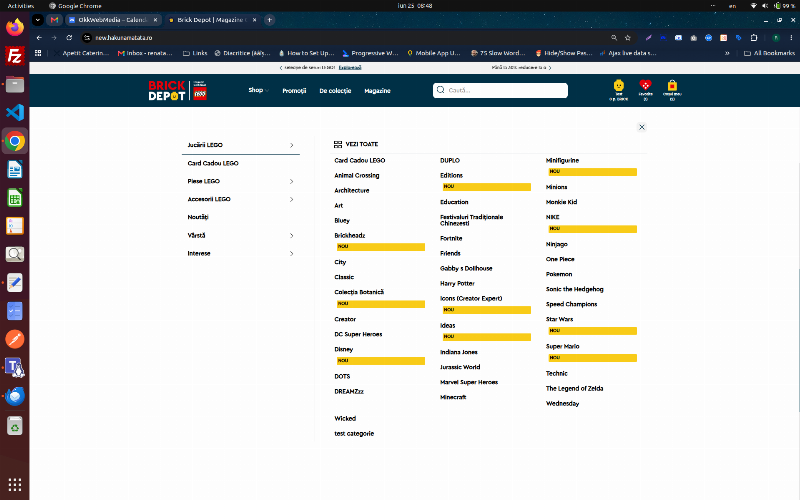Screen dimensions: 800x500
Task: Open Chrome's three-dot menu
Action: click(x=791, y=38)
